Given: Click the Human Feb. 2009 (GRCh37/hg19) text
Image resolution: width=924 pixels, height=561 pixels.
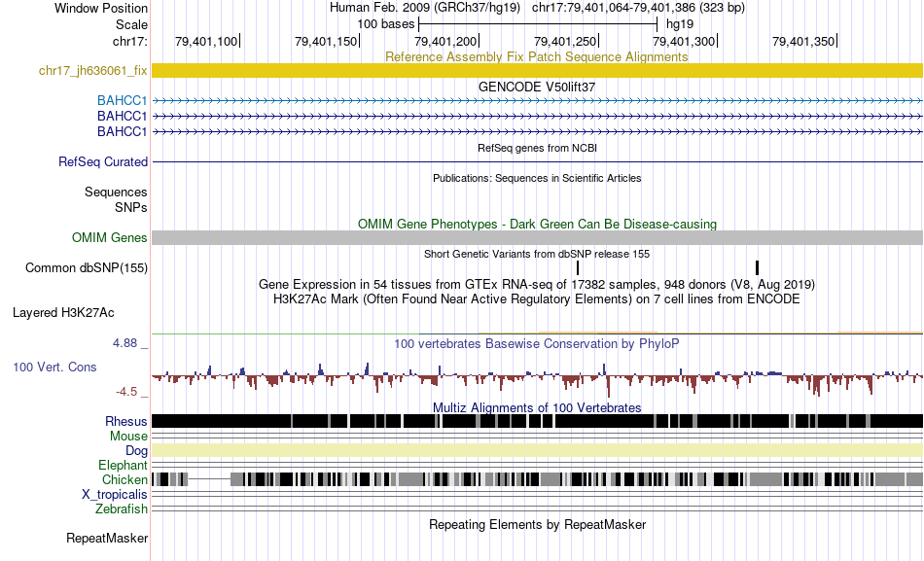Looking at the screenshot, I should coord(425,8).
